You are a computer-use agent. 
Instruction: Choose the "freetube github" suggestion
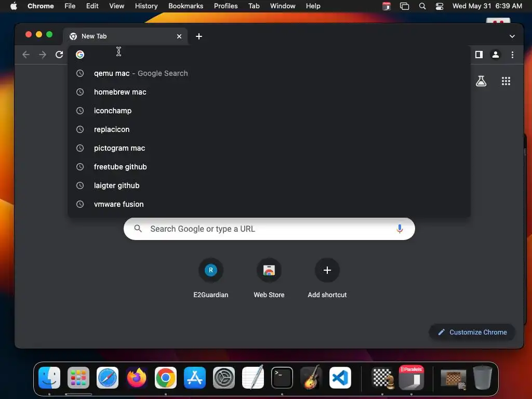tap(269, 167)
